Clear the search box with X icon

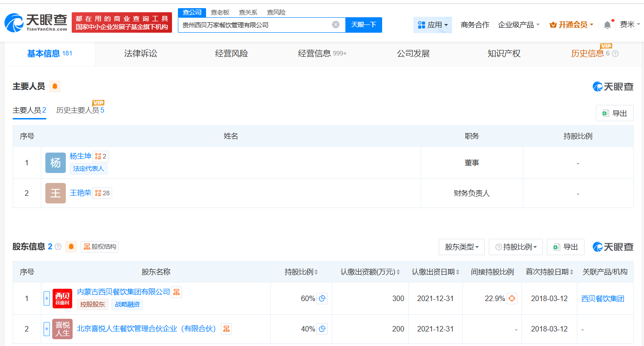pos(335,25)
